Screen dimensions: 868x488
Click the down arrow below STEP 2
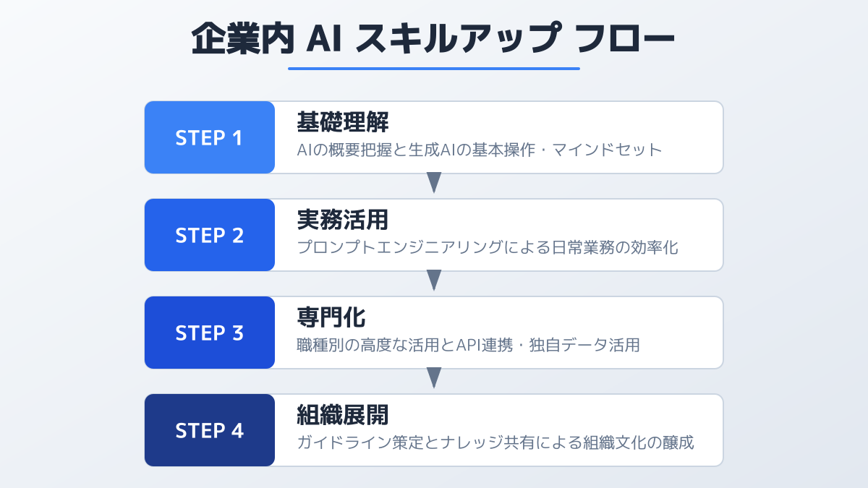pos(434,280)
